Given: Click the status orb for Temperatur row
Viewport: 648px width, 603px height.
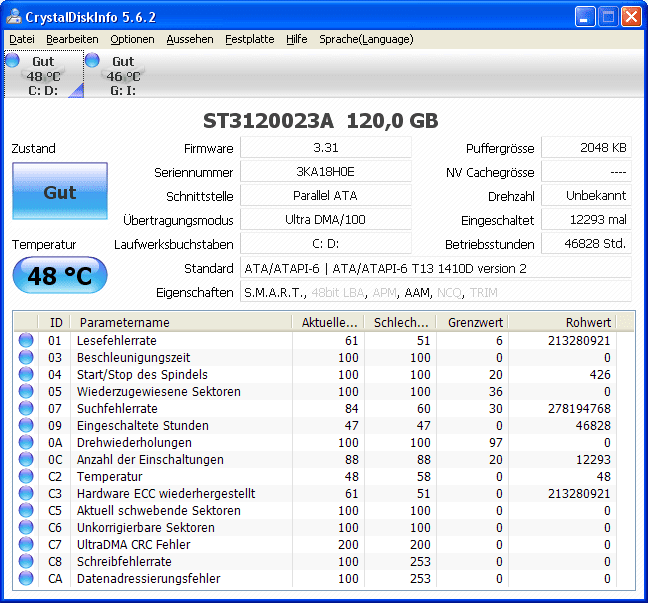Looking at the screenshot, I should coord(26,476).
